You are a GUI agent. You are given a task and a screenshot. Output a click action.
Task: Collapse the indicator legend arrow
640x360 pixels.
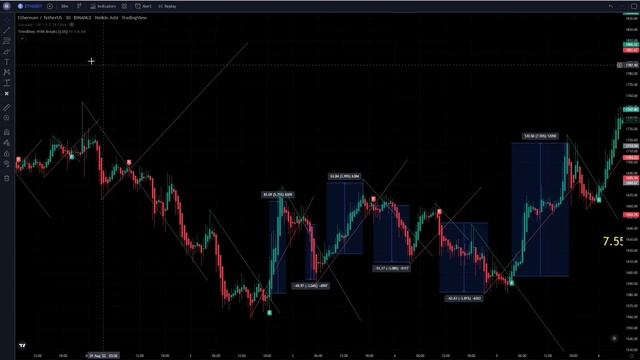pos(22,38)
